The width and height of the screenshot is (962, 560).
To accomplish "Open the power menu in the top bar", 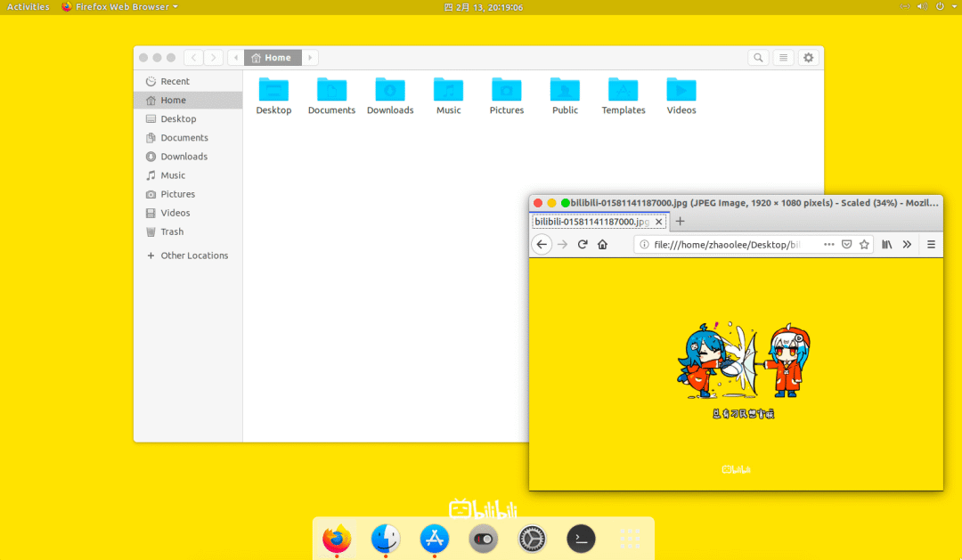I will [940, 7].
